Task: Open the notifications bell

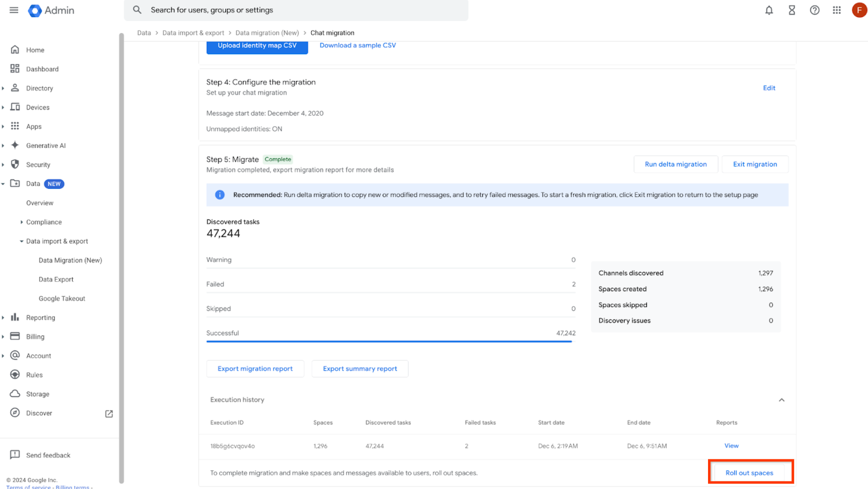Action: point(769,10)
